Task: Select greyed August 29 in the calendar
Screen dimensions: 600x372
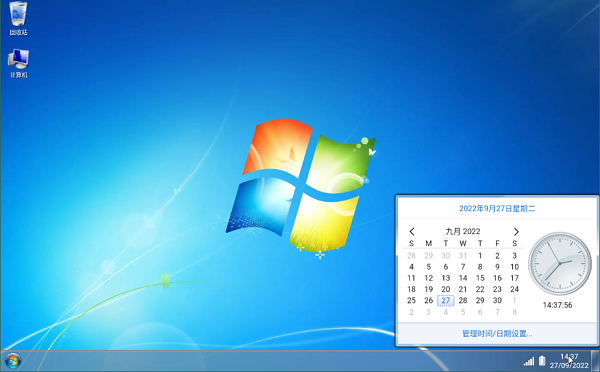Action: [429, 256]
